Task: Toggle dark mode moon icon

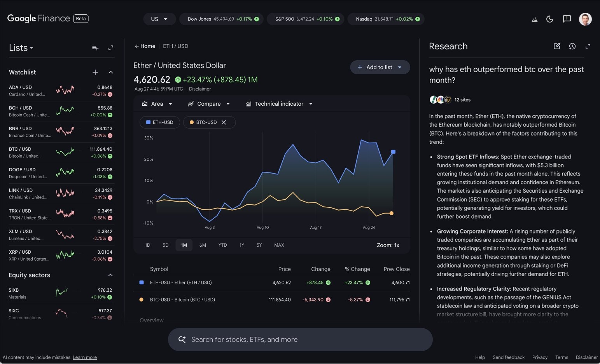Action: (x=550, y=19)
